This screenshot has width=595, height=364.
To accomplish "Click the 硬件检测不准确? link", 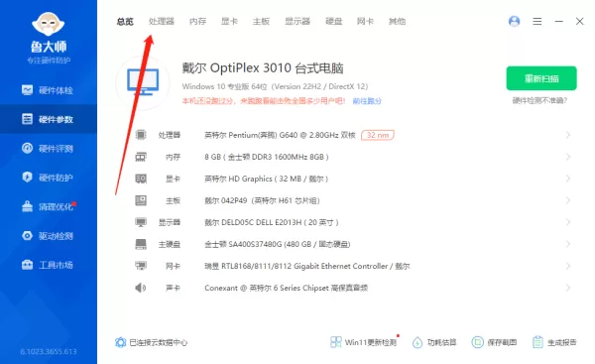I will pos(539,100).
